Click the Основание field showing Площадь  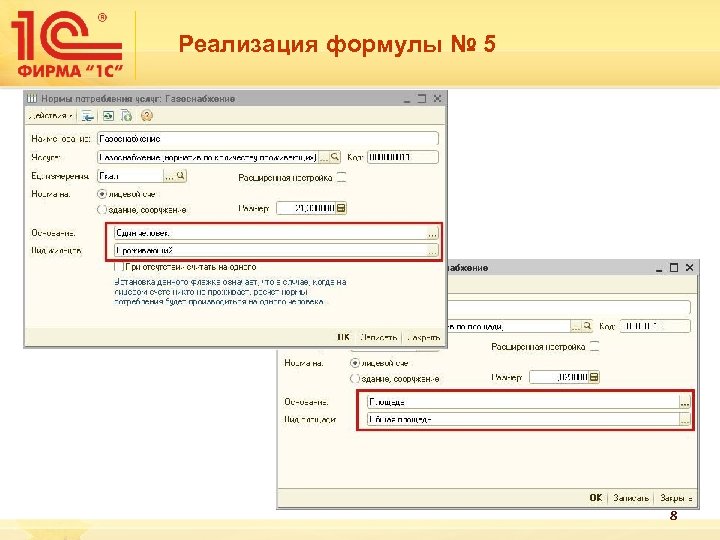(523, 402)
